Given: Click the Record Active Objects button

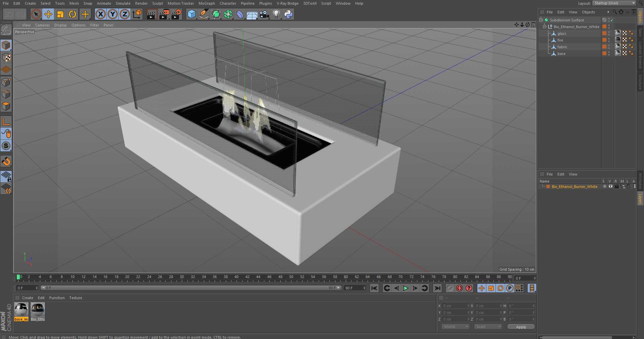Looking at the screenshot, I should pyautogui.click(x=450, y=288).
